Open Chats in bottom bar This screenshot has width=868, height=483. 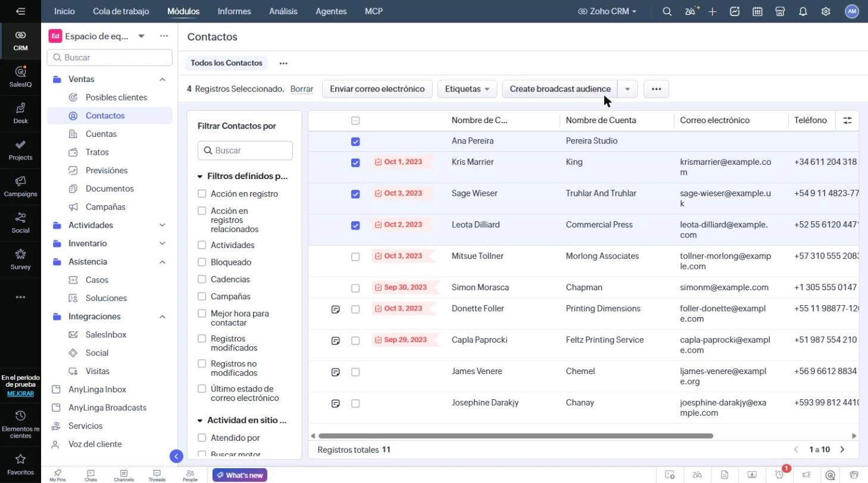(90, 475)
